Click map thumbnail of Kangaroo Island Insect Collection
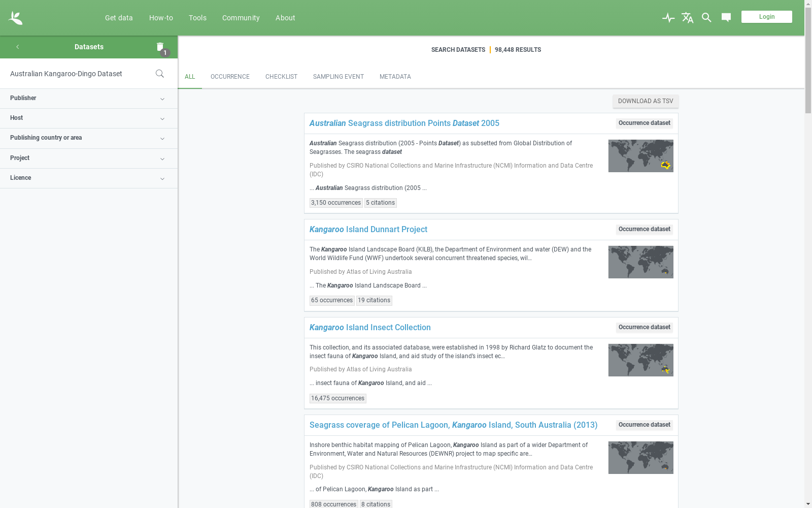812x508 pixels. click(640, 360)
